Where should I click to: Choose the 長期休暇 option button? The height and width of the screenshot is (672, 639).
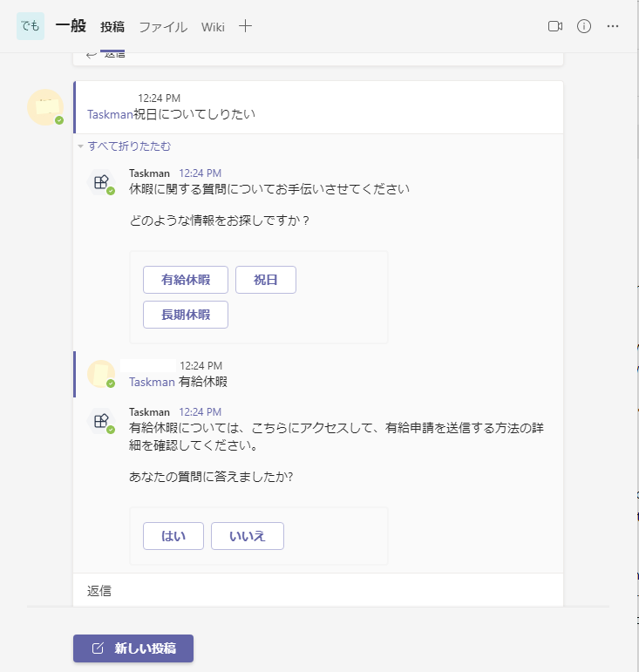(x=186, y=315)
